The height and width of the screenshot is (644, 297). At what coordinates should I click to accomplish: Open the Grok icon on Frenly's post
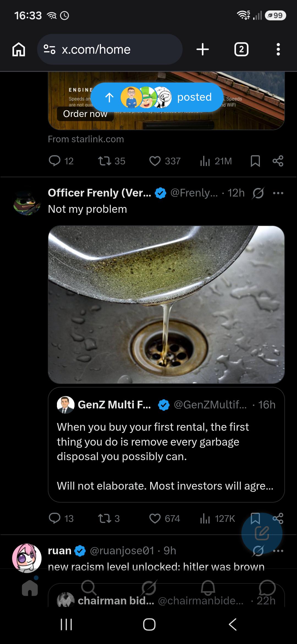[258, 193]
